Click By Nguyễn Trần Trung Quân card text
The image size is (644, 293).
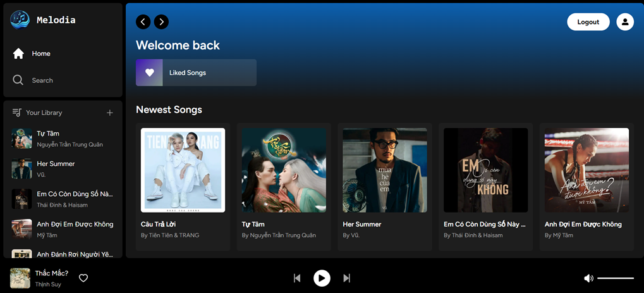coord(279,235)
